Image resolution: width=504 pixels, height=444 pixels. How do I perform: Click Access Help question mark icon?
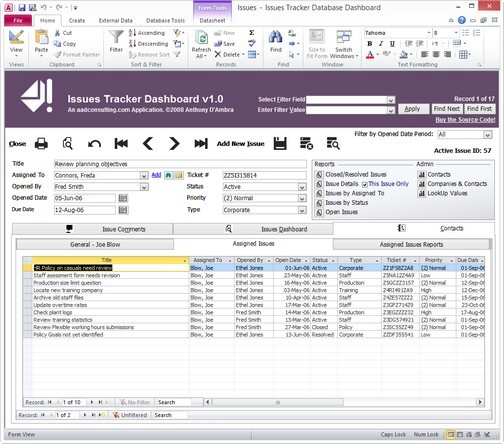[462, 20]
